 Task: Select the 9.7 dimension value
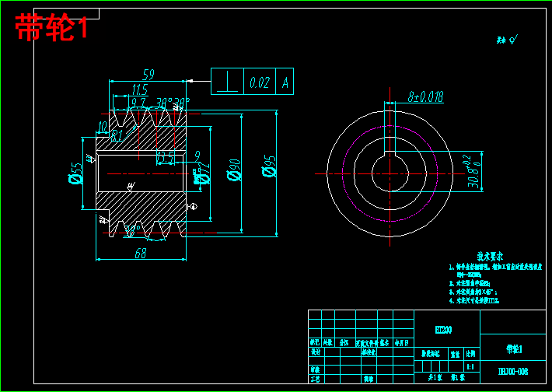click(138, 103)
